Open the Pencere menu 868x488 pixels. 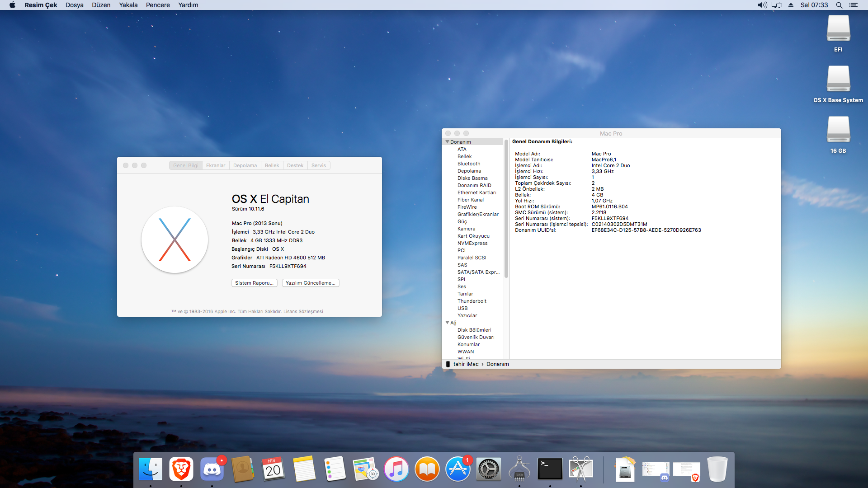[158, 5]
